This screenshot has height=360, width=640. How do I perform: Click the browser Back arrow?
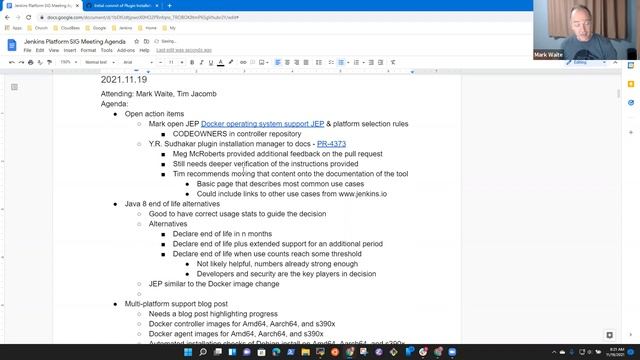(7, 17)
